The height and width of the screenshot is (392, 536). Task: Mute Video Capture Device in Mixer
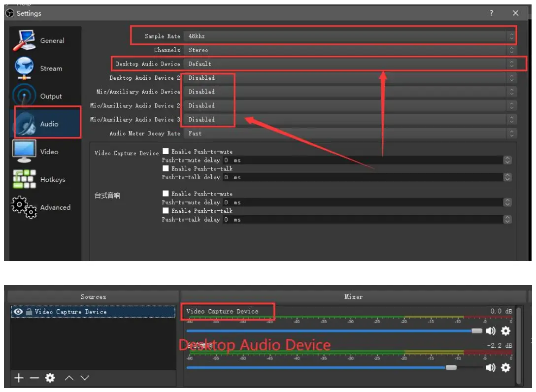tap(490, 331)
